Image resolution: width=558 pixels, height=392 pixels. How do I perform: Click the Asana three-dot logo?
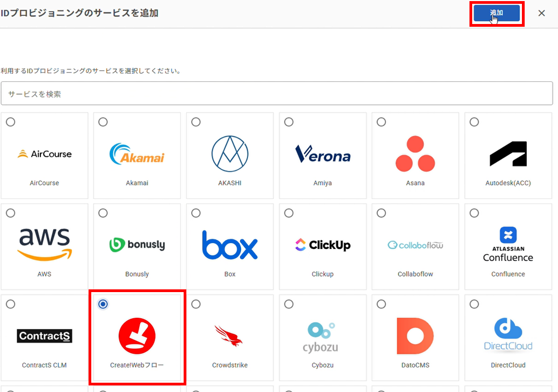tap(415, 154)
